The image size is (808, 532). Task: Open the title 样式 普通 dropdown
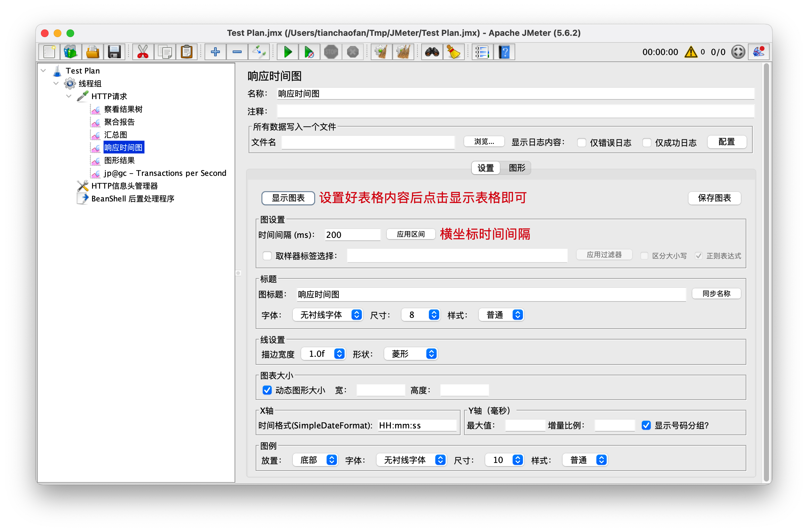501,315
